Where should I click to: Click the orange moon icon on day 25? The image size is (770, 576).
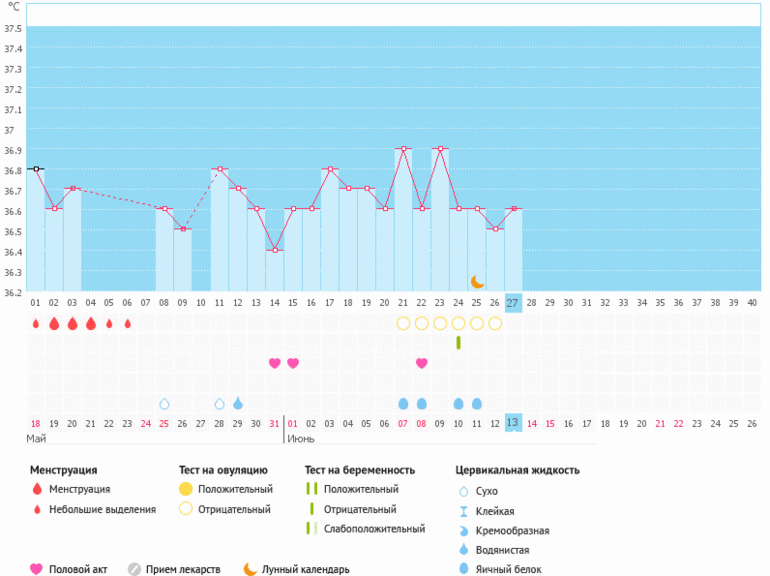click(x=477, y=282)
